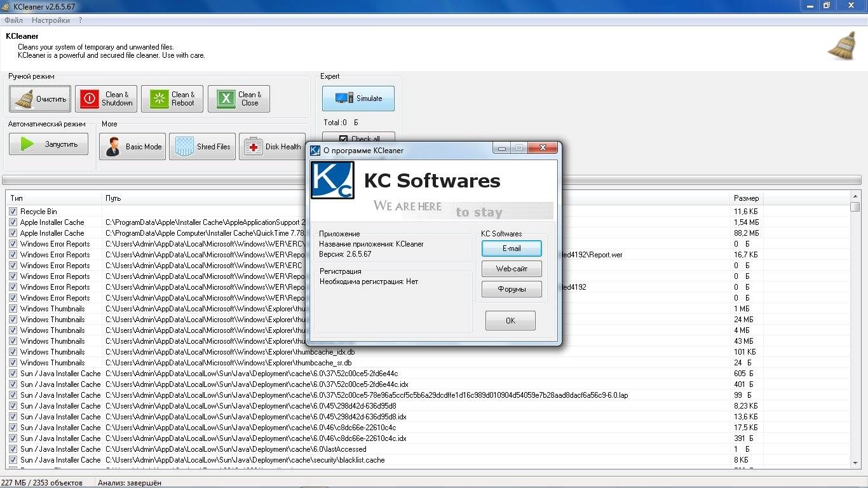The width and height of the screenshot is (868, 488).
Task: Click the 17,5 КБ size cell
Action: pyautogui.click(x=745, y=427)
